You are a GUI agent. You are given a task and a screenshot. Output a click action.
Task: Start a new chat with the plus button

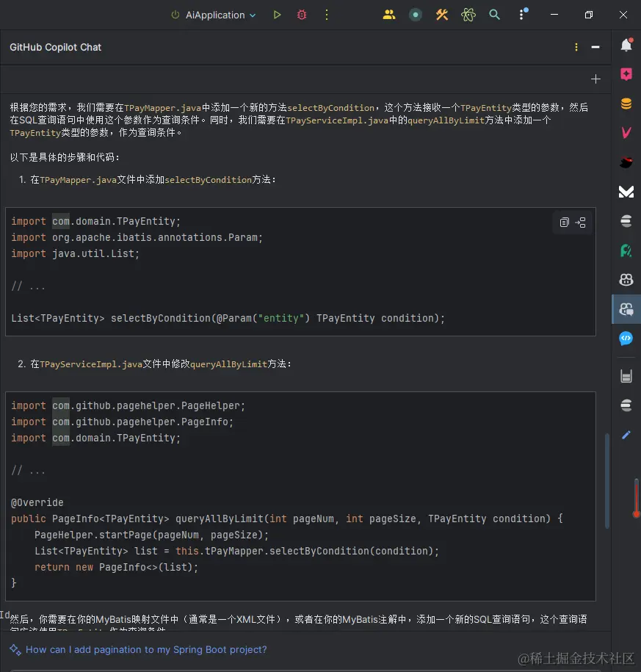point(595,79)
